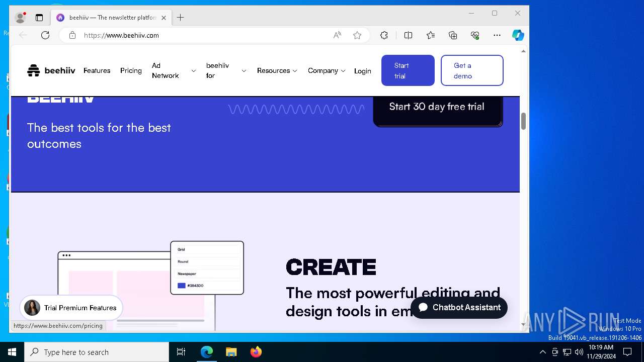View site information lock icon
This screenshot has width=644, height=362.
(72, 35)
